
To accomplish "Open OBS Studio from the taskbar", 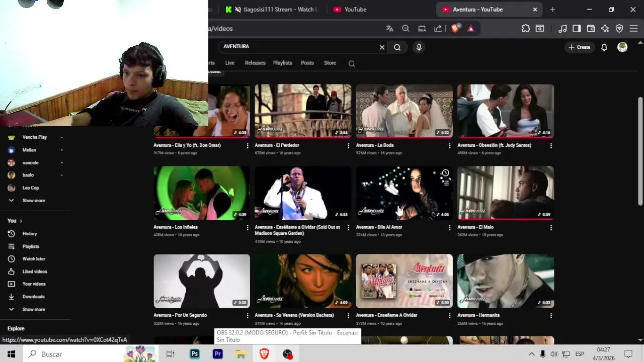I will click(287, 354).
